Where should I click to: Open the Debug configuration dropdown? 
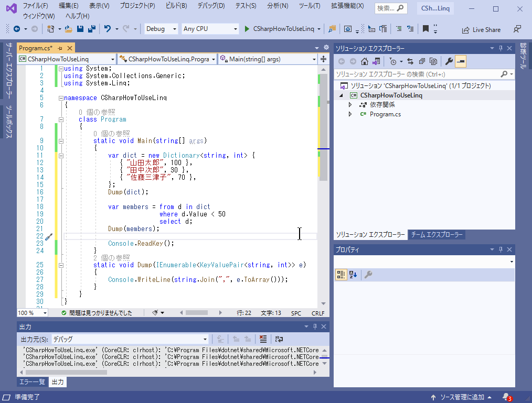click(161, 29)
